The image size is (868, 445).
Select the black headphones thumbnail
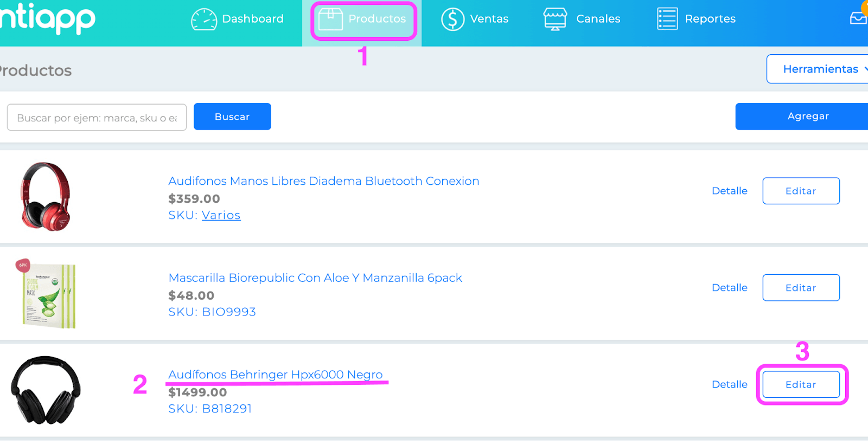click(46, 390)
